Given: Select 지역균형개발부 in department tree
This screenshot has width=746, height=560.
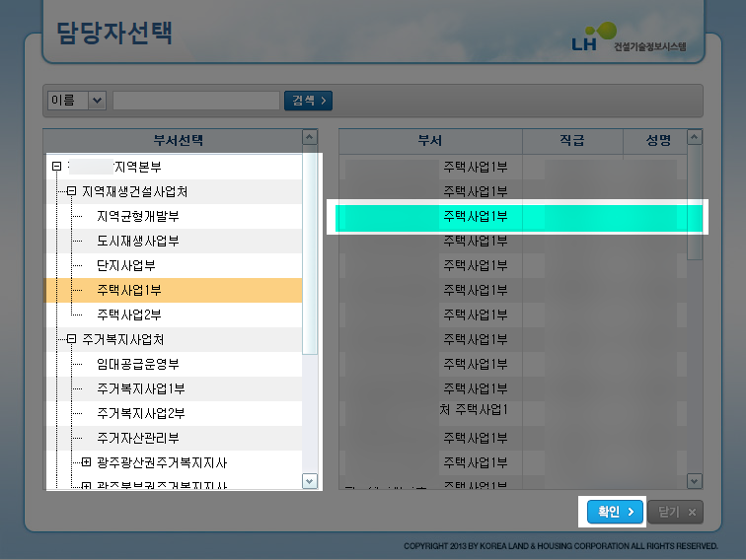Looking at the screenshot, I should click(x=138, y=216).
